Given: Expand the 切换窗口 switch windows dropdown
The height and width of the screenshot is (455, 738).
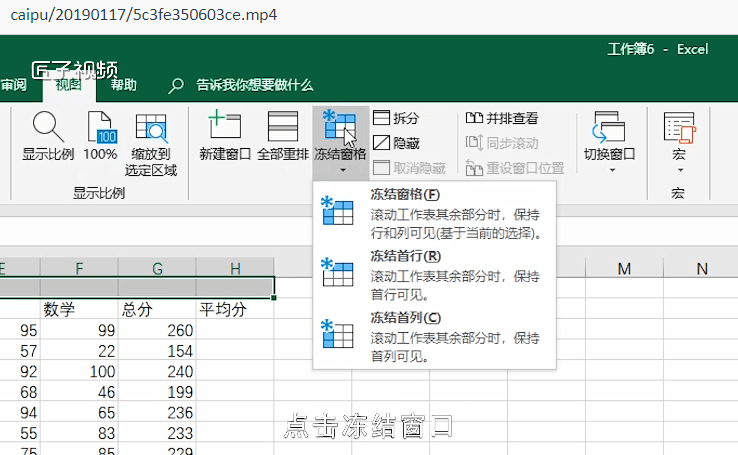Looking at the screenshot, I should tap(609, 140).
